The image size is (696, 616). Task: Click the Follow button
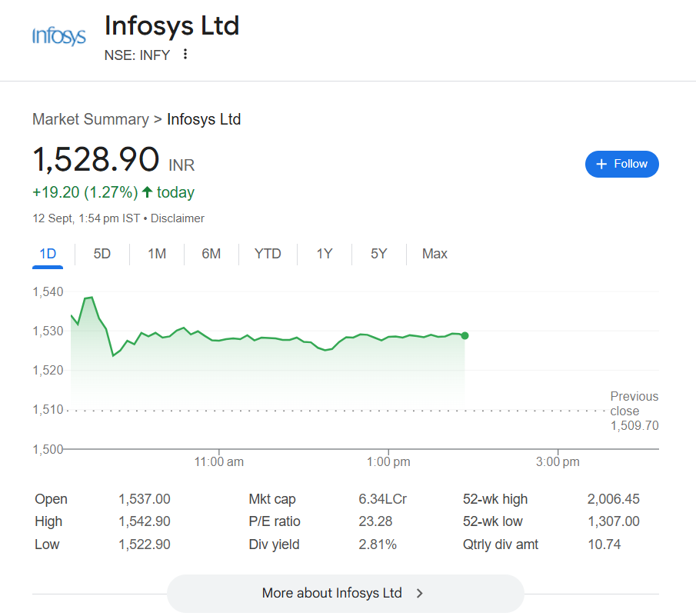click(621, 164)
